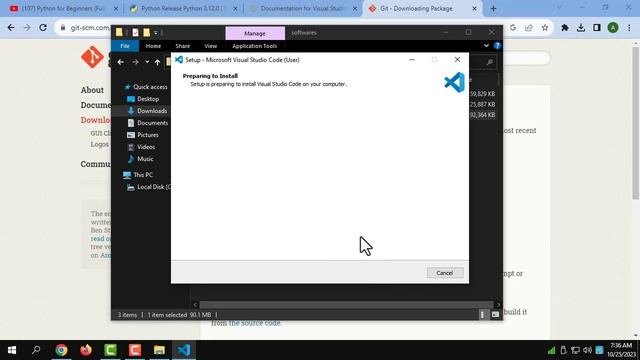
Task: Go forward in File Explorer navigation
Action: click(135, 62)
